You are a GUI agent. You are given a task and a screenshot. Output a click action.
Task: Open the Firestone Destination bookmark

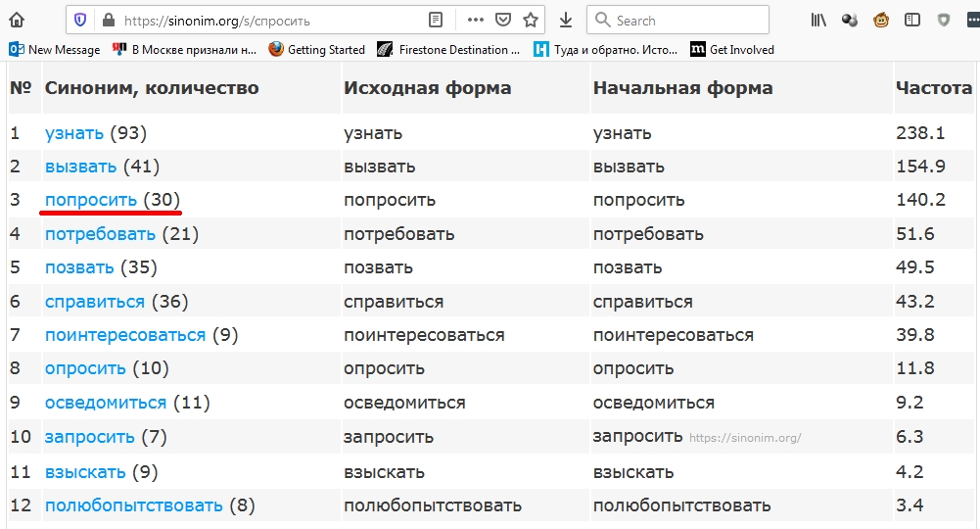coord(448,49)
